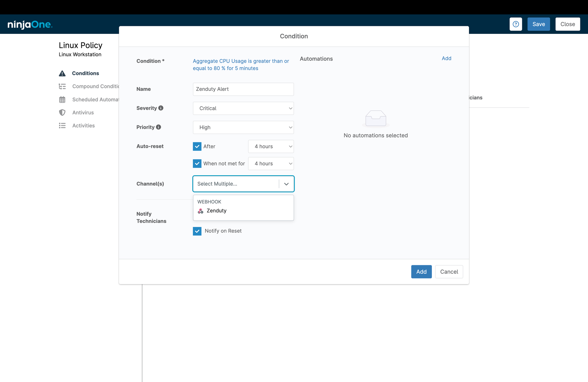588x382 pixels.
Task: Open Antivirus section in sidebar
Action: click(x=83, y=113)
